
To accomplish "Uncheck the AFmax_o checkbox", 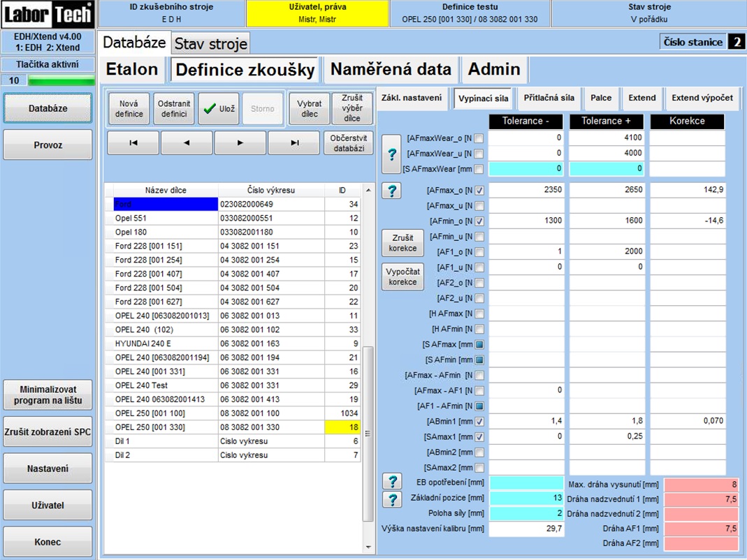I will [479, 191].
